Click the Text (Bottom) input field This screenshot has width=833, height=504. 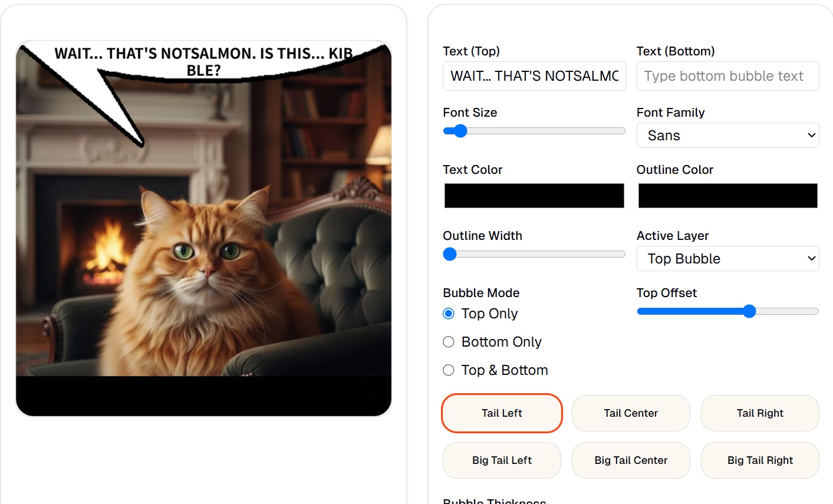point(727,76)
